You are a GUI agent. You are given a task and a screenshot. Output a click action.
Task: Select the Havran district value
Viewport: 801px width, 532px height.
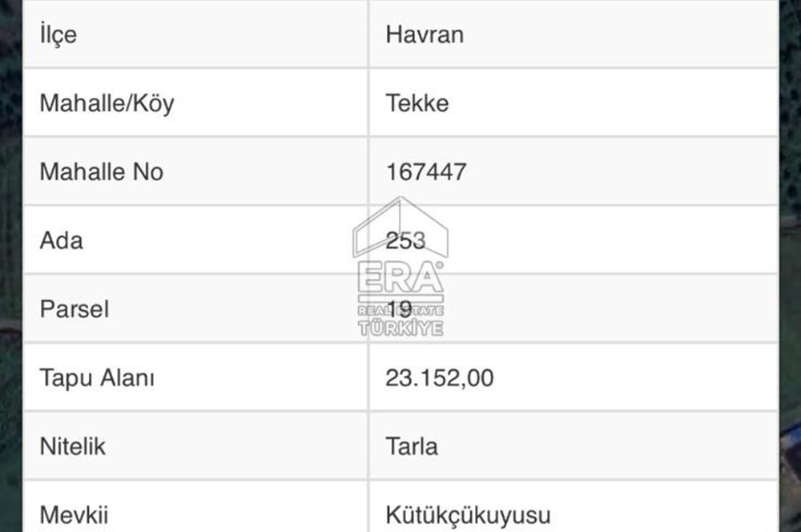point(425,35)
